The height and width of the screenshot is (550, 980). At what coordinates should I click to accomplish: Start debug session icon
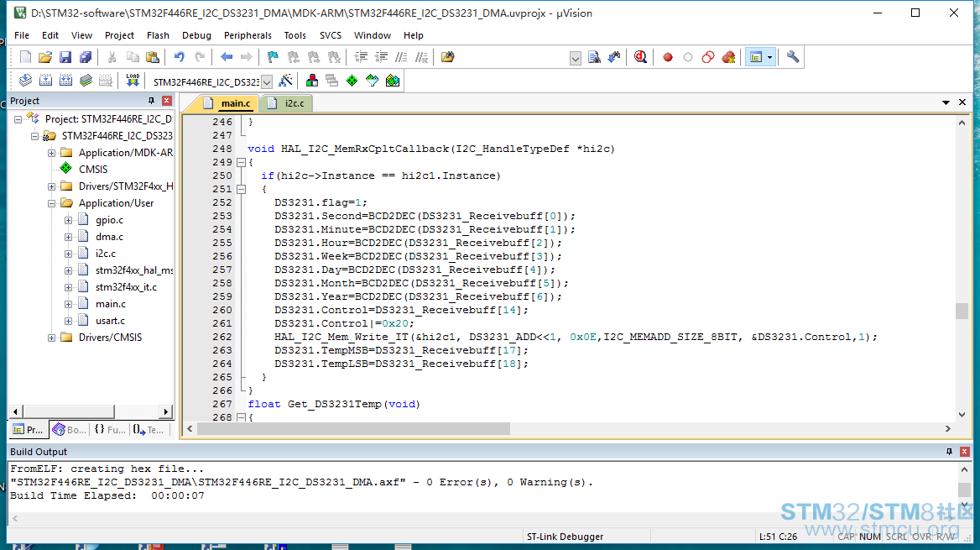coord(640,57)
